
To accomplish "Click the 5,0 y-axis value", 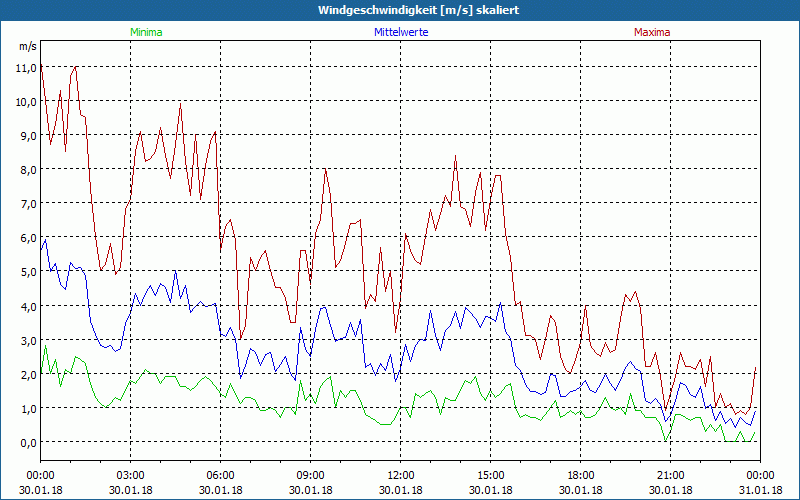I will 29,272.
